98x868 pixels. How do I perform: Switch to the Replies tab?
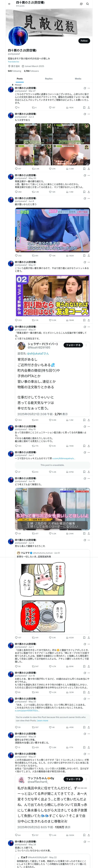49,79
